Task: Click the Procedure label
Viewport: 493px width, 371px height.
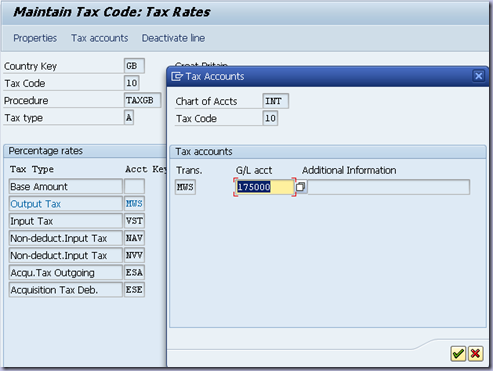Action: [26, 101]
